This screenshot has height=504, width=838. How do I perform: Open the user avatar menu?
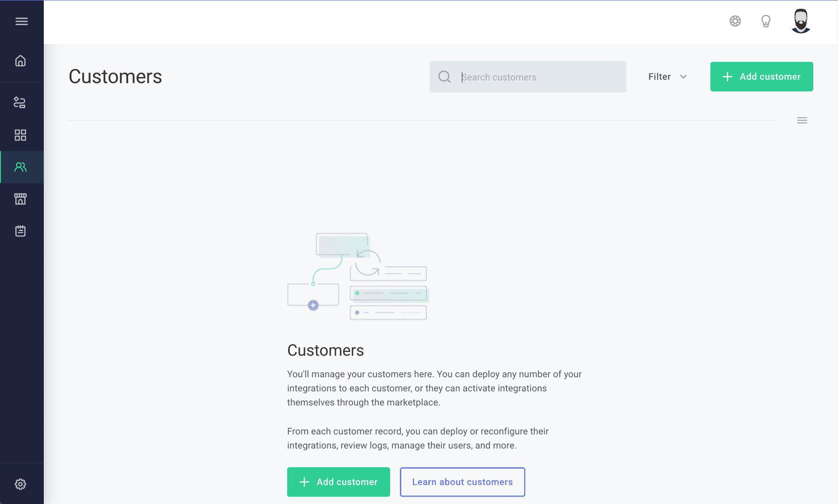(x=801, y=21)
